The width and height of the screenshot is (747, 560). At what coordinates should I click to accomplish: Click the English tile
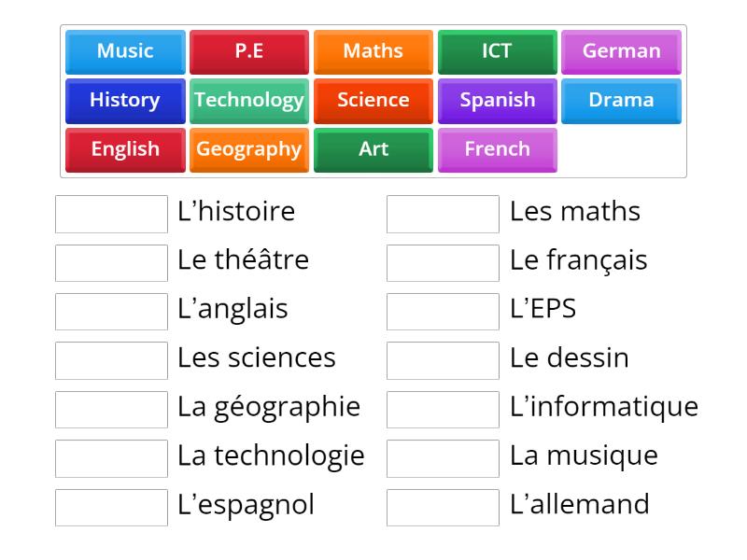(124, 149)
